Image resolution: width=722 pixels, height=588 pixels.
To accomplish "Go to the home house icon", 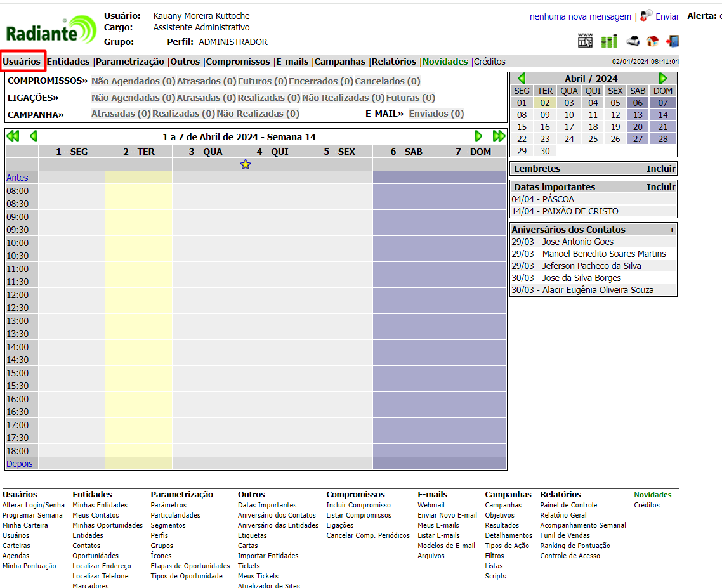I will 652,41.
